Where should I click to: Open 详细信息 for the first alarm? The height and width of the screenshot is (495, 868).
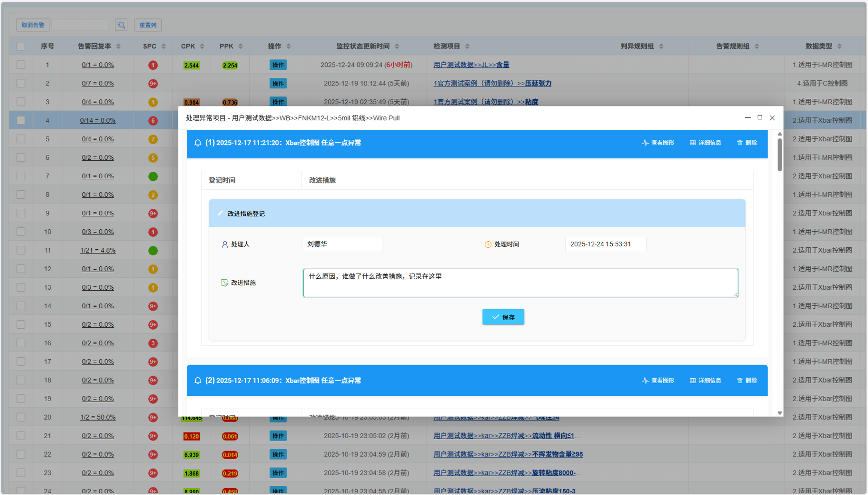(x=705, y=143)
